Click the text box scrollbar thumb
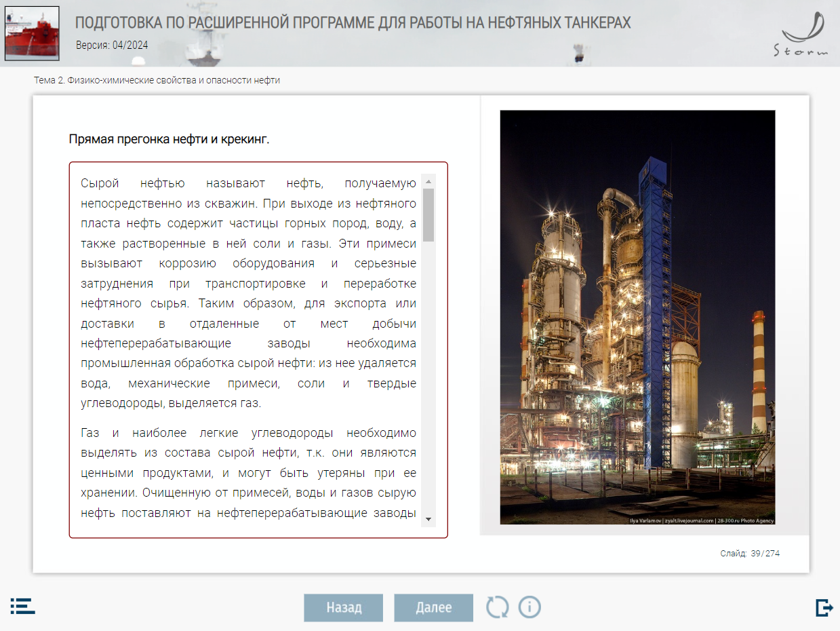The width and height of the screenshot is (840, 631). (428, 214)
